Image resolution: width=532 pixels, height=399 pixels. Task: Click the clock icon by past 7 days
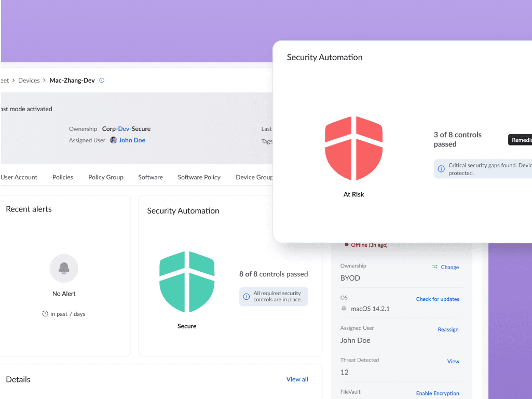(x=45, y=314)
